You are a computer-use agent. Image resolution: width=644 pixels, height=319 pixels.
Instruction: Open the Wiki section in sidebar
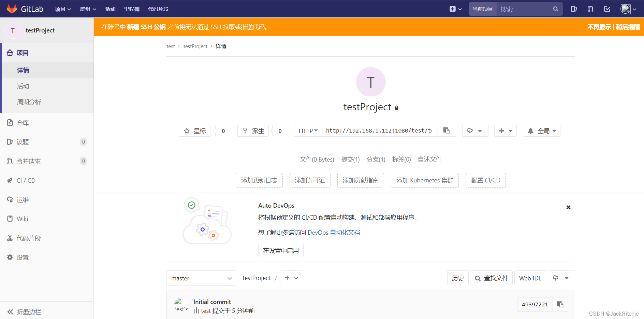coord(22,219)
